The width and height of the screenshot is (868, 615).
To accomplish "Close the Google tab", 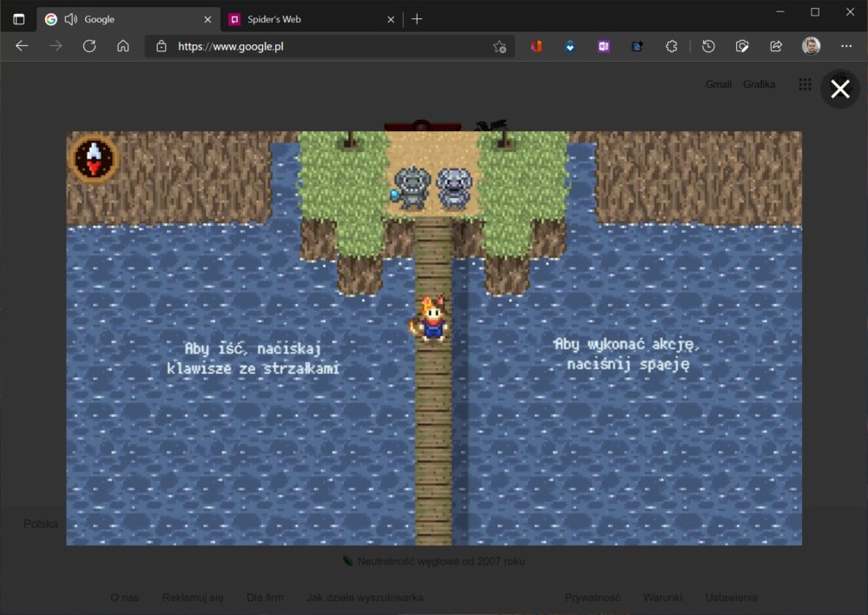I will tap(207, 19).
